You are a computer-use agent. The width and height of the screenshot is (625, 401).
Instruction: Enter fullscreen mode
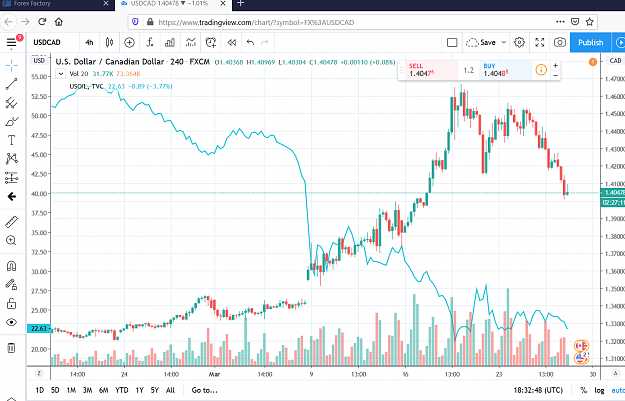[540, 42]
